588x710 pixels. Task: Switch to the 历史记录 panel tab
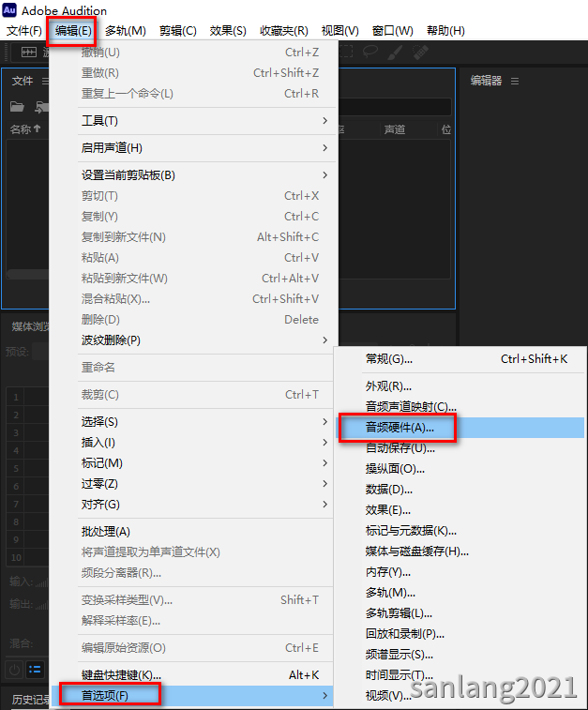point(30,700)
